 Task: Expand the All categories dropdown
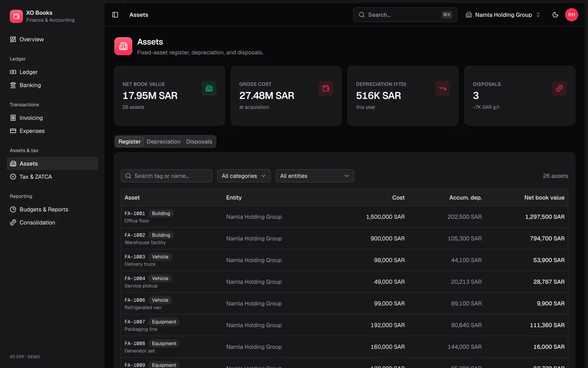(x=244, y=176)
